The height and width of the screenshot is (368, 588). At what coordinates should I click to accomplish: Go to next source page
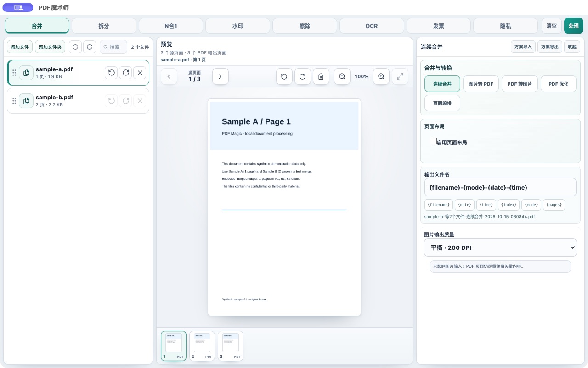pos(220,76)
